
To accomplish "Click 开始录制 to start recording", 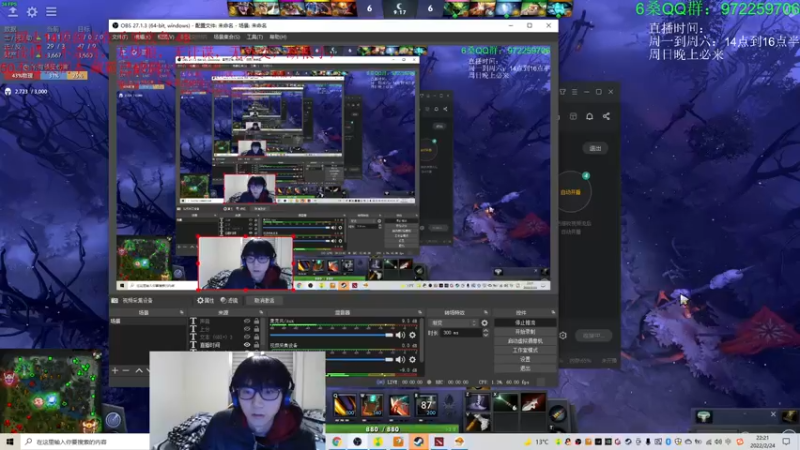I will pyautogui.click(x=525, y=332).
